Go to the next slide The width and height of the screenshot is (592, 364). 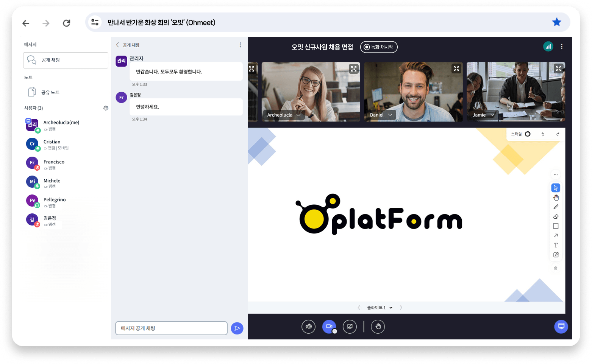(401, 308)
